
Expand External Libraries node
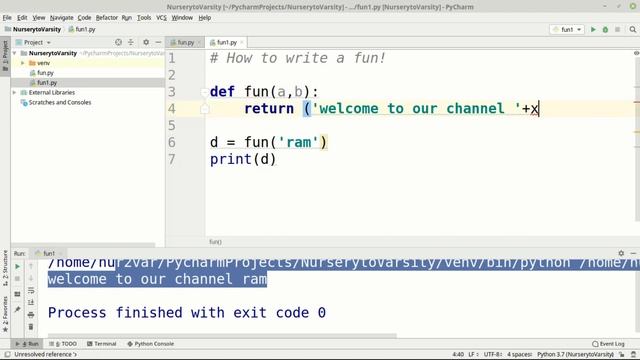click(15, 93)
